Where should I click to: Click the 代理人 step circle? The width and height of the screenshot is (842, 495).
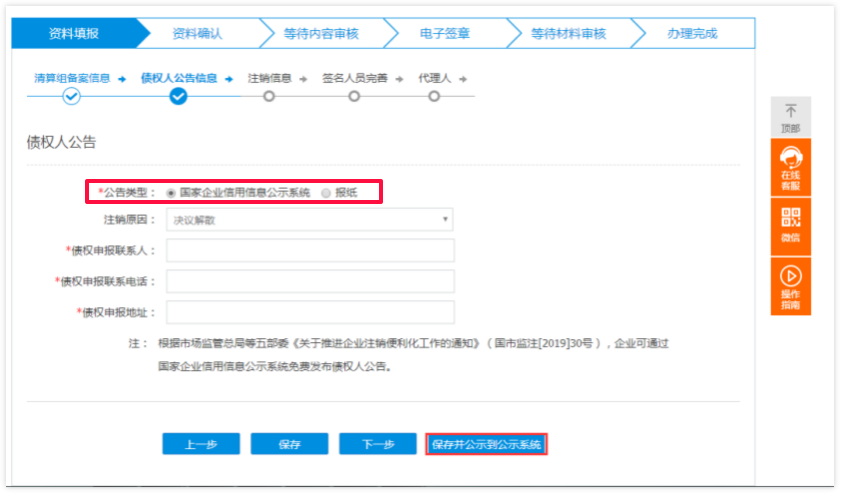click(x=434, y=97)
